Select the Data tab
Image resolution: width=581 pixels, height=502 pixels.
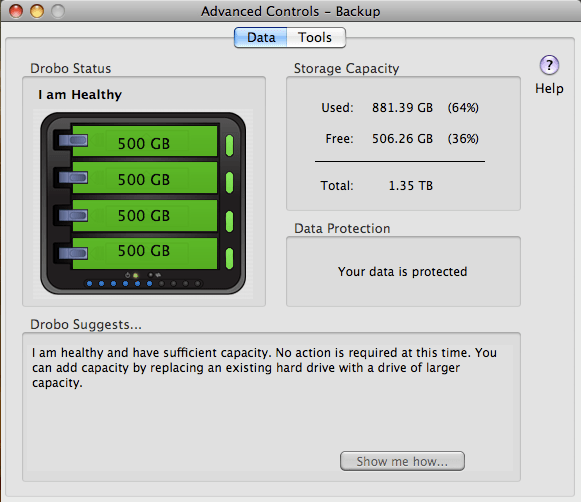[261, 37]
